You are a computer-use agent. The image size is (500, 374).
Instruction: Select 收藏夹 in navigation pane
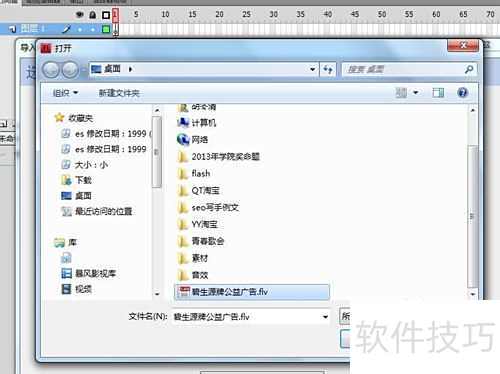(80, 118)
